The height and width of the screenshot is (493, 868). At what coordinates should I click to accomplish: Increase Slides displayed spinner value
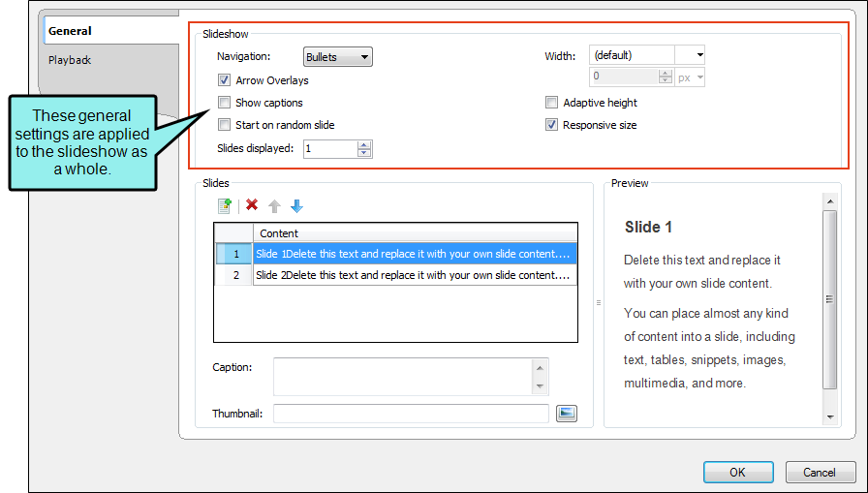click(363, 145)
